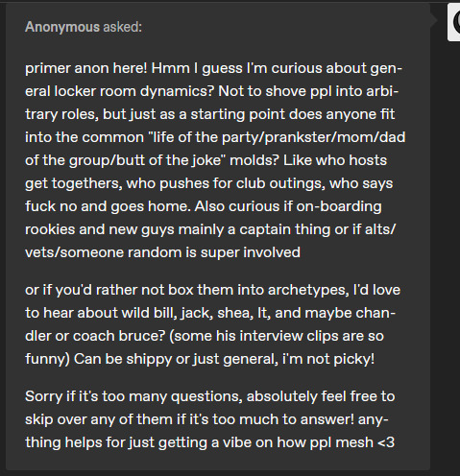This screenshot has width=460, height=476.
Task: Click the ask bubble pointer arrow
Action: [x=433, y=20]
